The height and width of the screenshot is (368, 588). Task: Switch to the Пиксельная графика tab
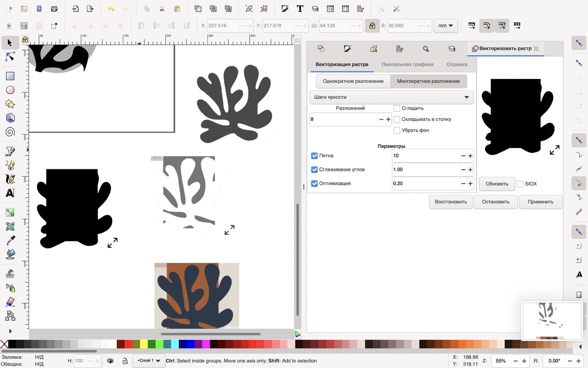coord(407,64)
